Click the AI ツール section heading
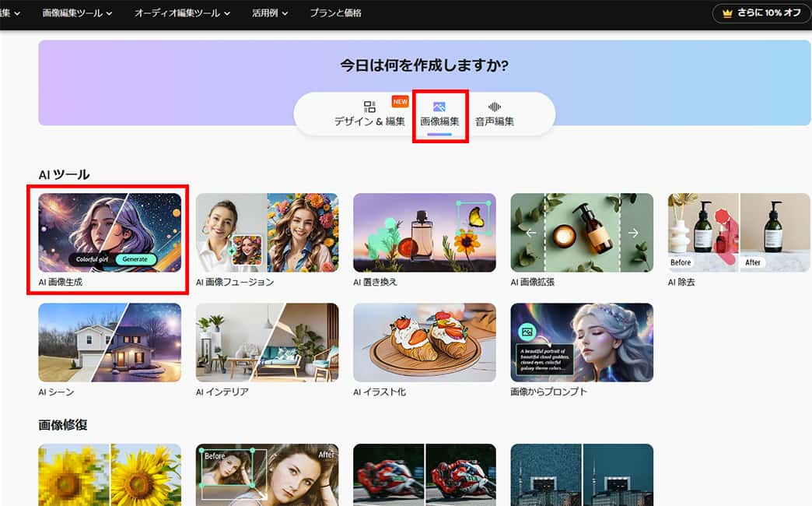Viewport: 812px width, 506px height. (65, 174)
